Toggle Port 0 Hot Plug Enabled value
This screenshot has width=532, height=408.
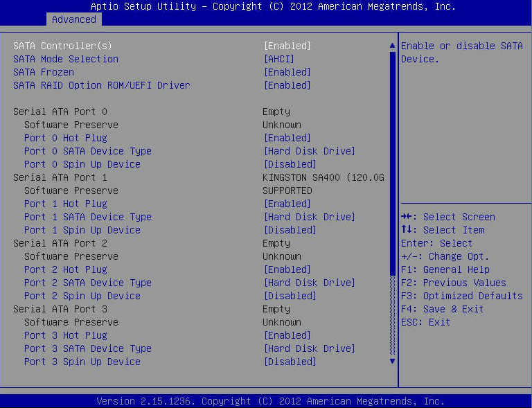point(287,138)
